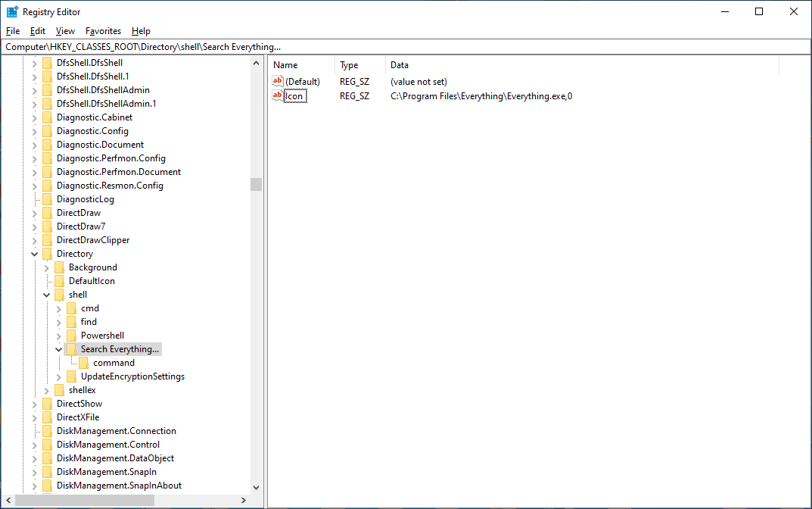Click the ab icon next to (Default)
812x509 pixels.
277,81
